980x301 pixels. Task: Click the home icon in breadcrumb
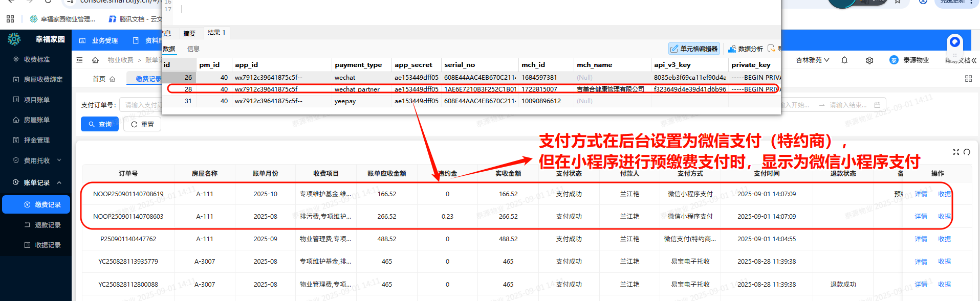(x=95, y=60)
